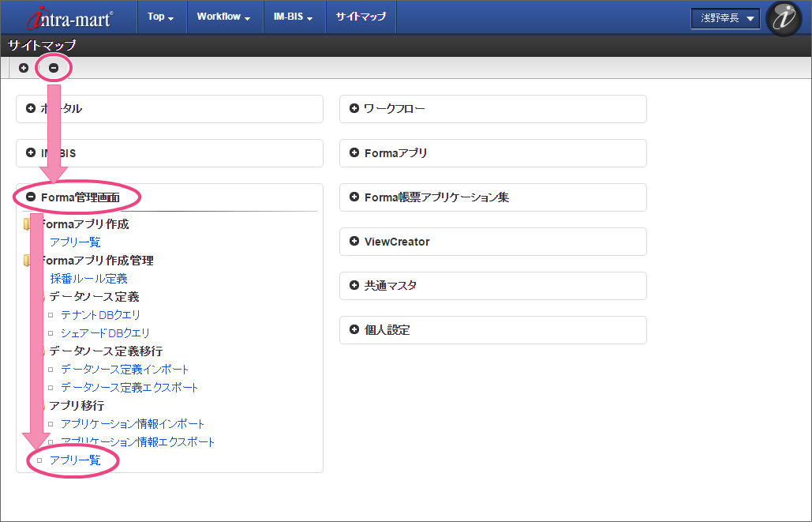Open アプリケーション情報インポート link
This screenshot has height=522, width=812.
tap(133, 423)
